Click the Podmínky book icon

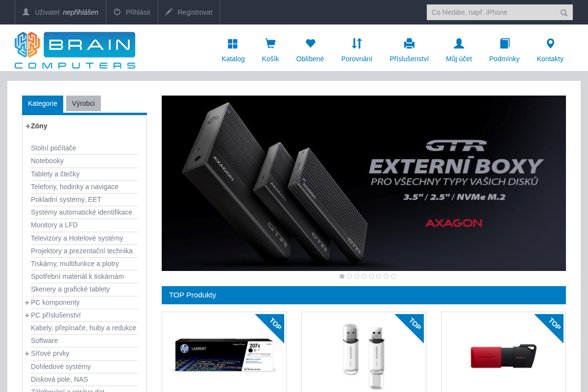click(505, 44)
